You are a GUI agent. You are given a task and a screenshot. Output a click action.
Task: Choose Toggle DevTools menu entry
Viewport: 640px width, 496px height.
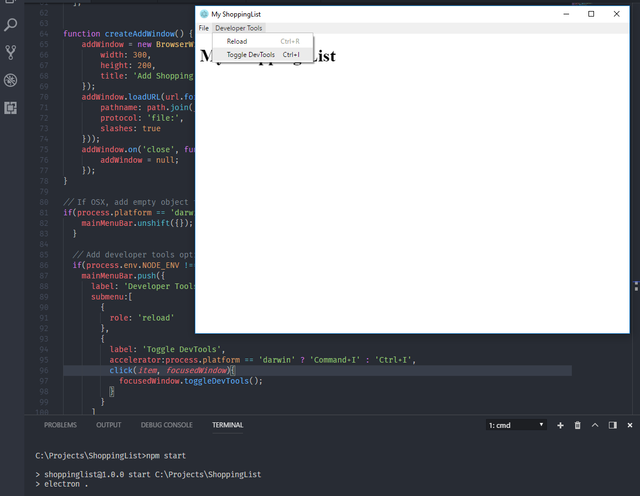pyautogui.click(x=263, y=55)
